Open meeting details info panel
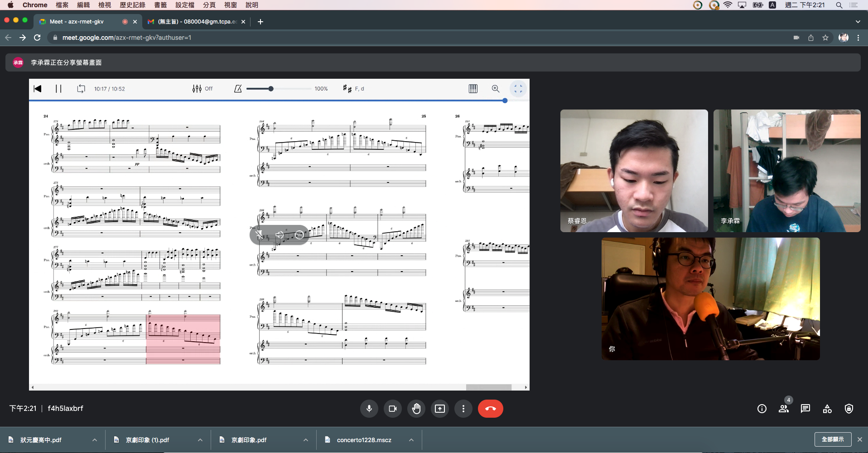This screenshot has width=868, height=453. (x=762, y=409)
